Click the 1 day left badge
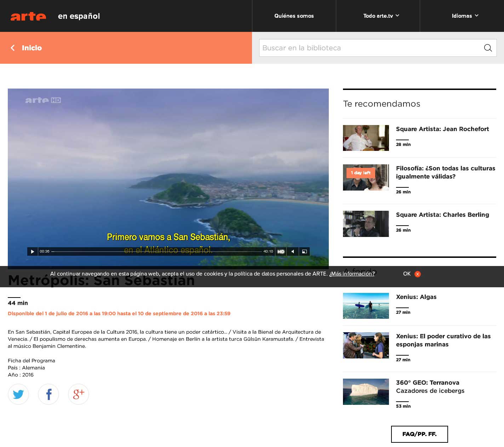 pos(361,173)
